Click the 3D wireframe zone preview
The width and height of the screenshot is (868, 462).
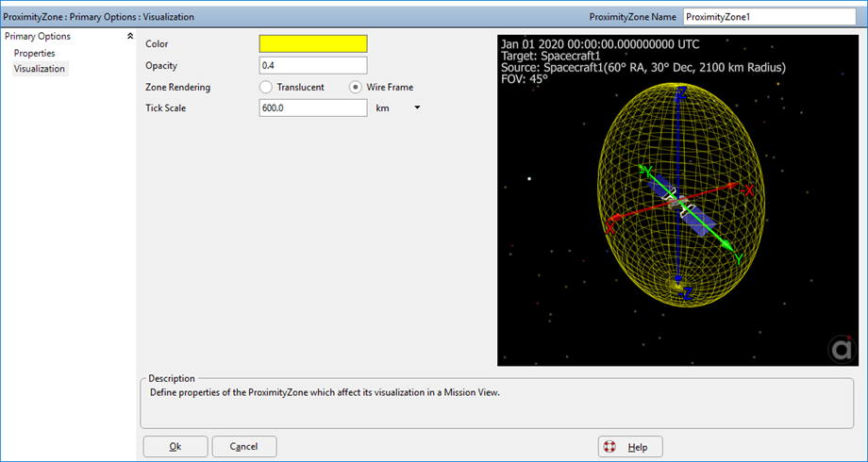pyautogui.click(x=678, y=200)
